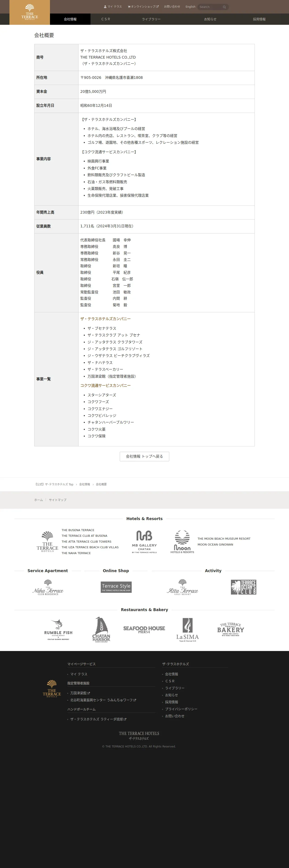Click 230億円（2023年度実績） sales value

point(103,212)
